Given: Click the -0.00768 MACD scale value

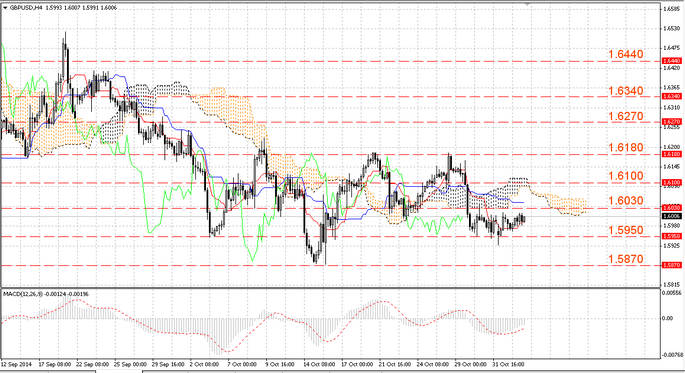Looking at the screenshot, I should (x=671, y=355).
